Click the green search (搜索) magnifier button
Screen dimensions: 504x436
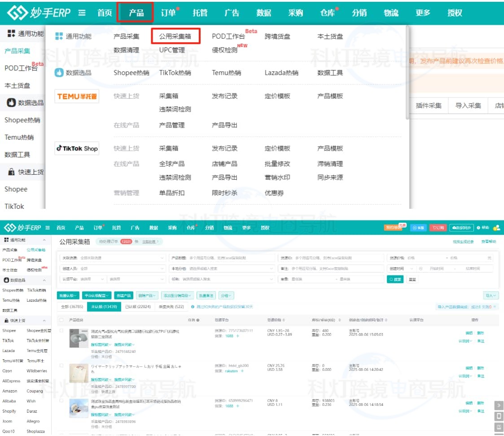396,279
